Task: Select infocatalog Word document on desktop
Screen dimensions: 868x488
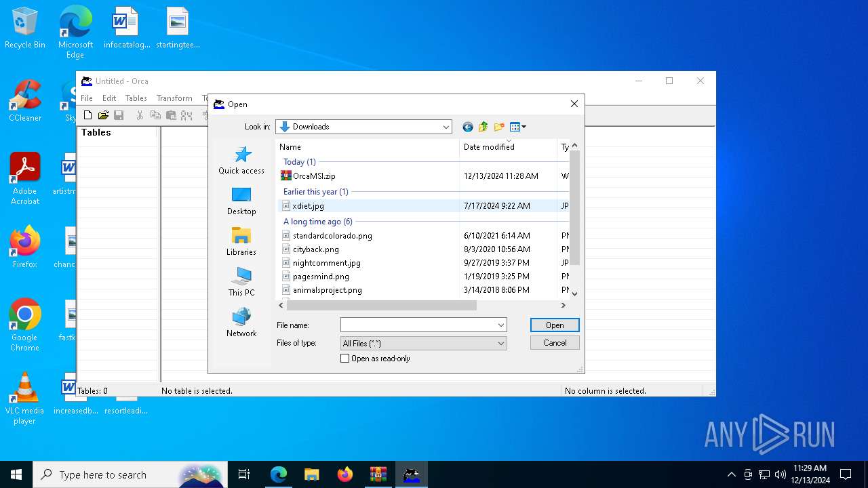Action: click(126, 28)
